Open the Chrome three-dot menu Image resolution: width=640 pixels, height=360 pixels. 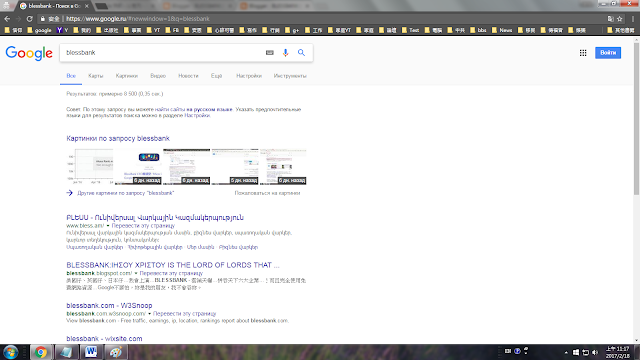point(633,19)
